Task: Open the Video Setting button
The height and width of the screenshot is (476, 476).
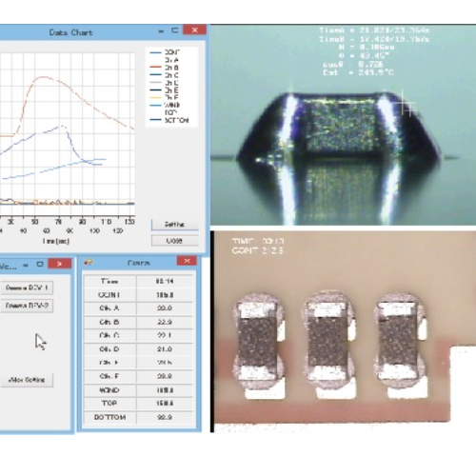Action: (27, 380)
